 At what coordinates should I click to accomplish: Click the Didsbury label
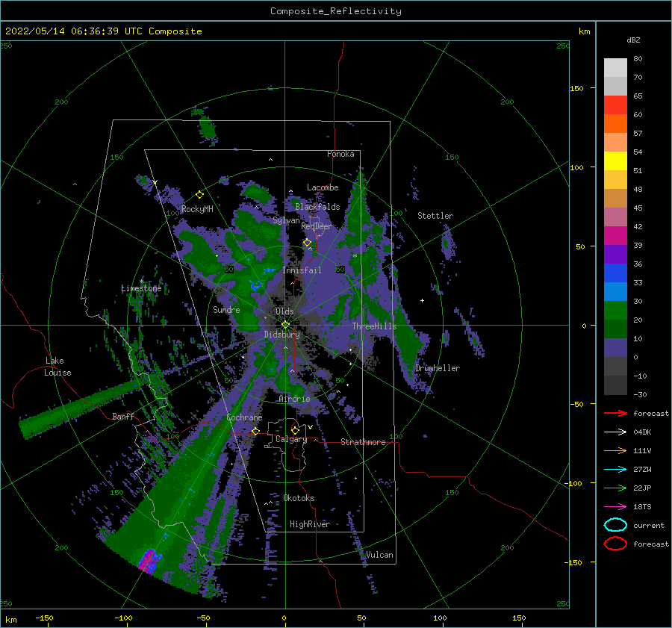tap(281, 335)
